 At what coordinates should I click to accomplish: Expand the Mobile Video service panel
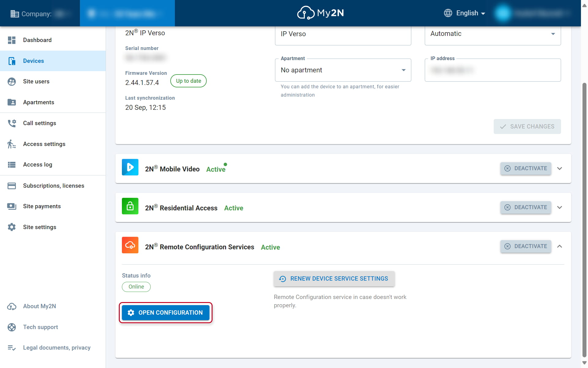click(x=560, y=168)
